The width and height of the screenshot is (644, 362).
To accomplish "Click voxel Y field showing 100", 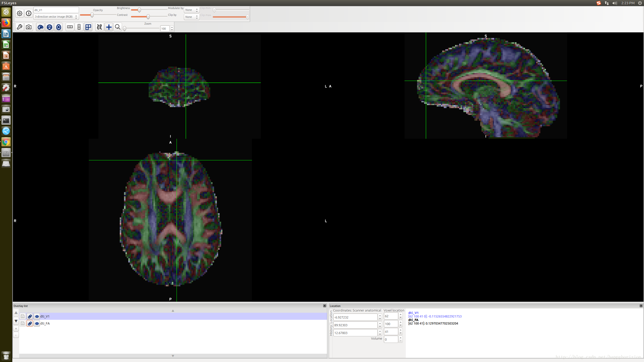I will click(x=391, y=324).
